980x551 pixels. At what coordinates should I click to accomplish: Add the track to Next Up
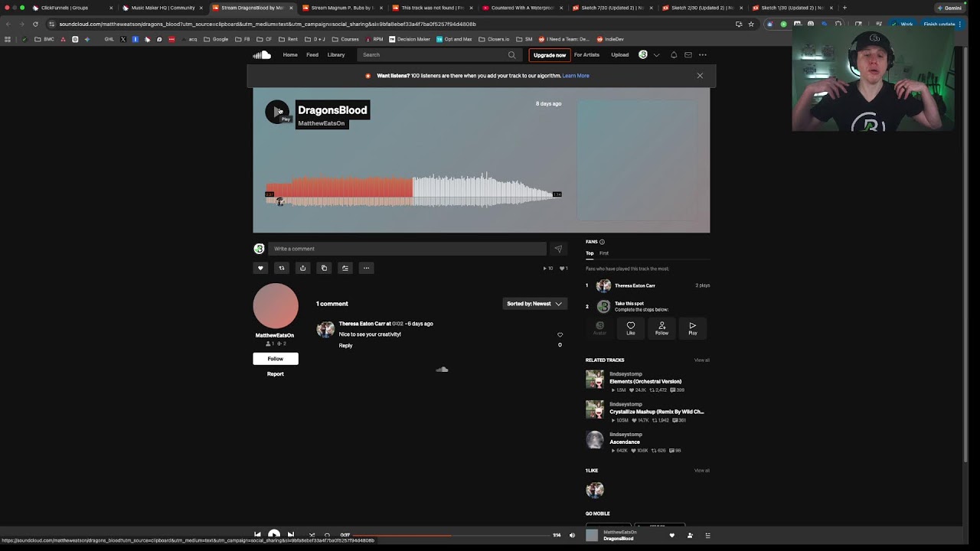point(345,268)
